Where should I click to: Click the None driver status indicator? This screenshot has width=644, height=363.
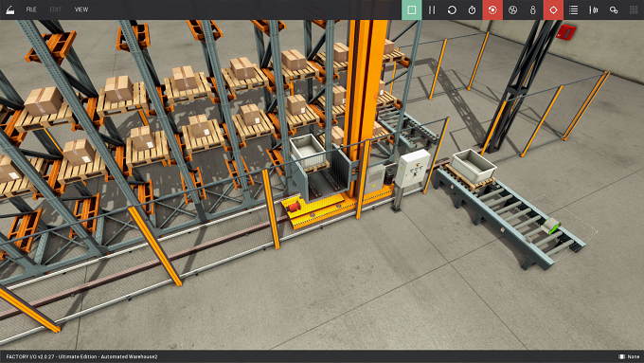629,356
